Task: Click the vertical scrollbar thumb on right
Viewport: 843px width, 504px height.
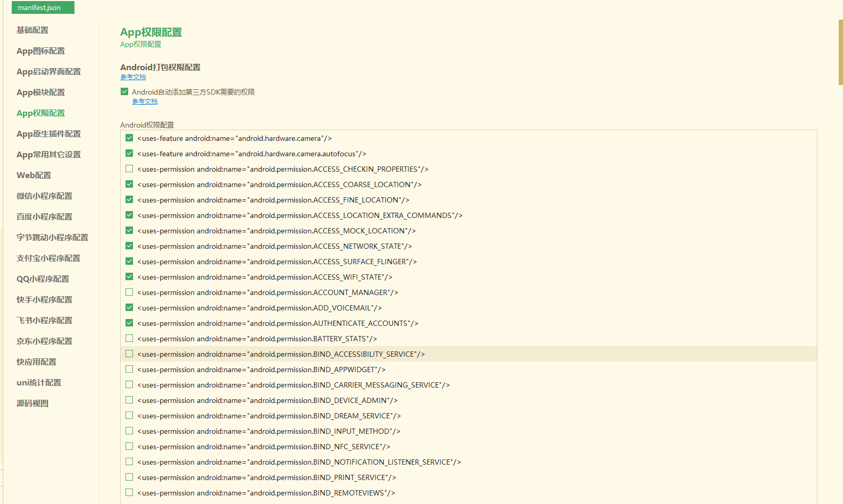Action: click(840, 52)
